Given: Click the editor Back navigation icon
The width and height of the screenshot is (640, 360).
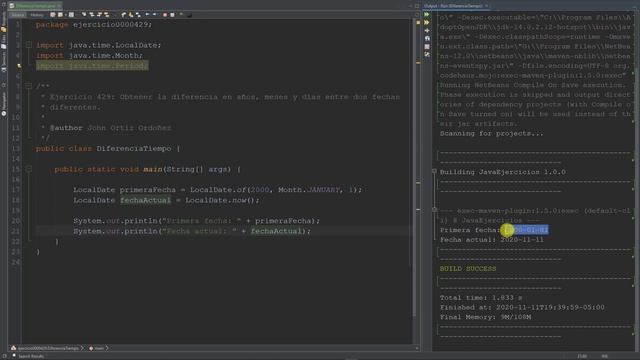Looking at the screenshot, I should [60, 15].
